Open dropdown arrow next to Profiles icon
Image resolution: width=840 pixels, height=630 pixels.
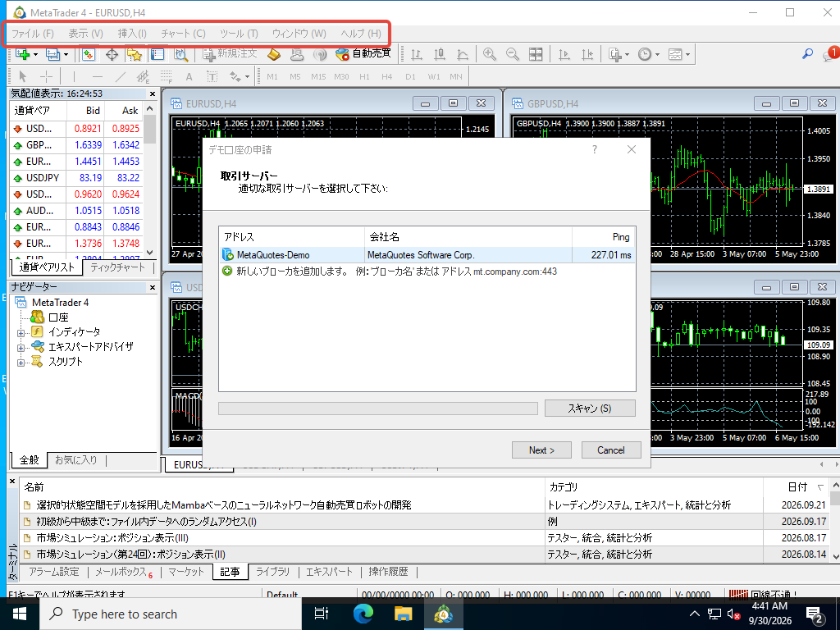coord(66,55)
